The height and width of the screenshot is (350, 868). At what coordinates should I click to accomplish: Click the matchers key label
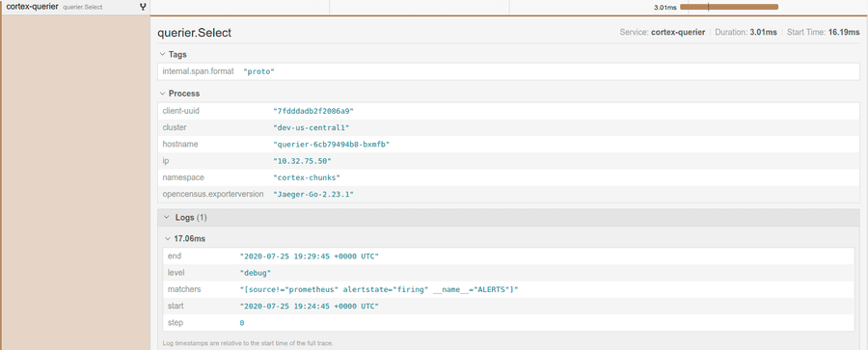click(x=184, y=289)
